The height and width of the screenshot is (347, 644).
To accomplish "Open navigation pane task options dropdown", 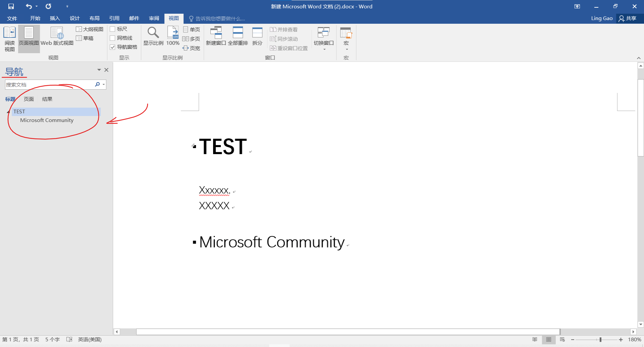I will pos(99,70).
